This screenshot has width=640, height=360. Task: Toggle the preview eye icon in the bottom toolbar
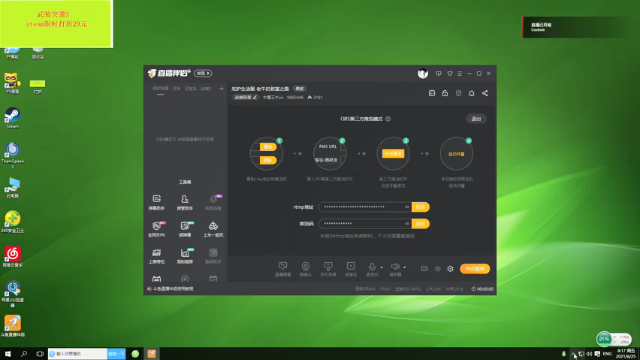click(x=437, y=269)
